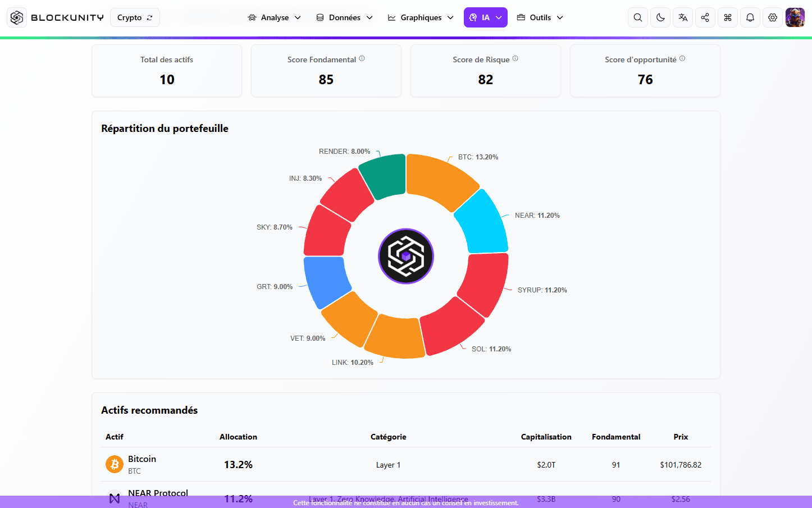Open the Analyse menu
Viewport: 812px width, 508px height.
pos(274,17)
